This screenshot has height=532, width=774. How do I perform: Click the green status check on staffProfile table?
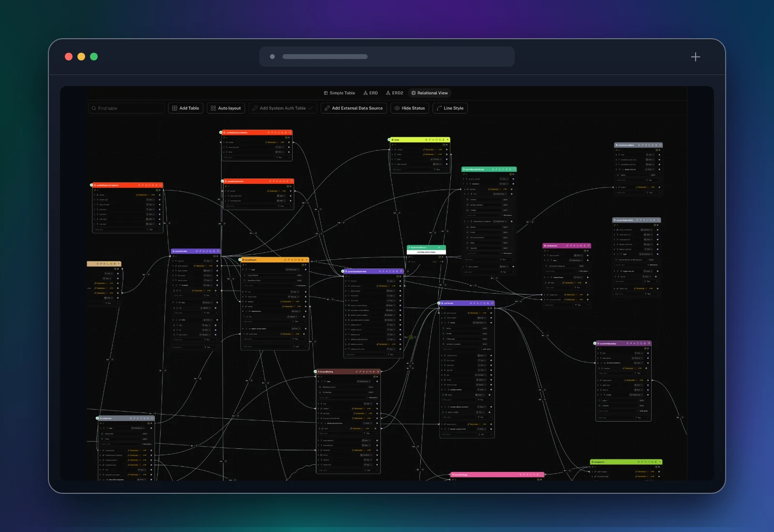click(x=439, y=303)
